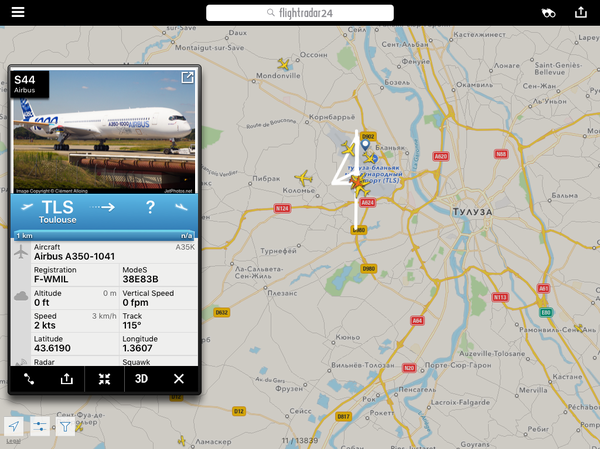Switch to 3D view
Viewport: 600px width, 449px height.
(141, 379)
